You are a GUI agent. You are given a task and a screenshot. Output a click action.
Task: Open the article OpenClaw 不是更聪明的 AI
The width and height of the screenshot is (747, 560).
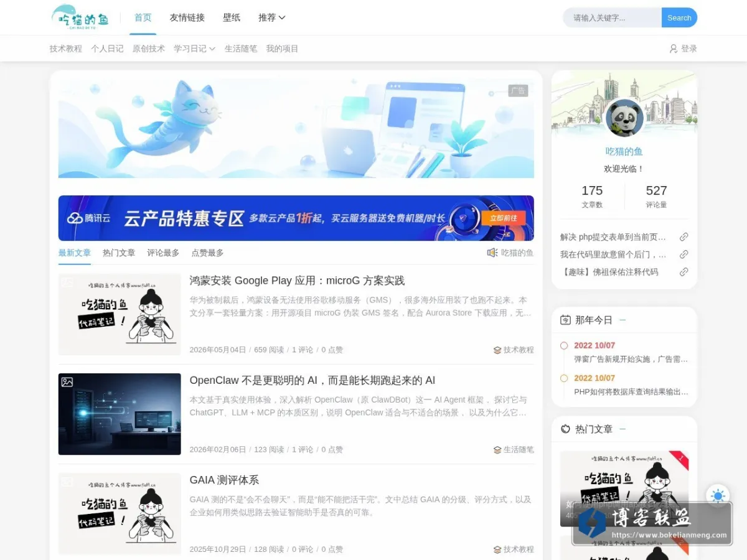(312, 380)
